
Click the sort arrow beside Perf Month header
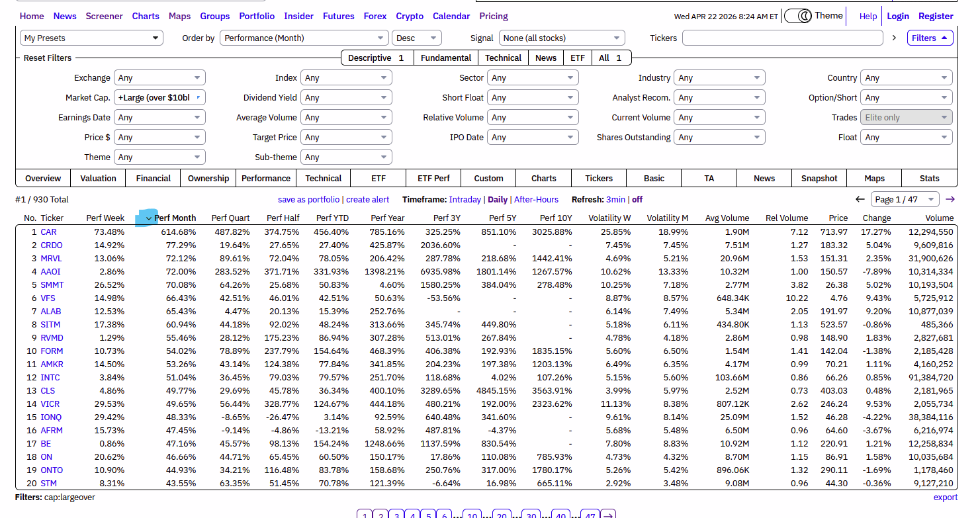(x=149, y=218)
